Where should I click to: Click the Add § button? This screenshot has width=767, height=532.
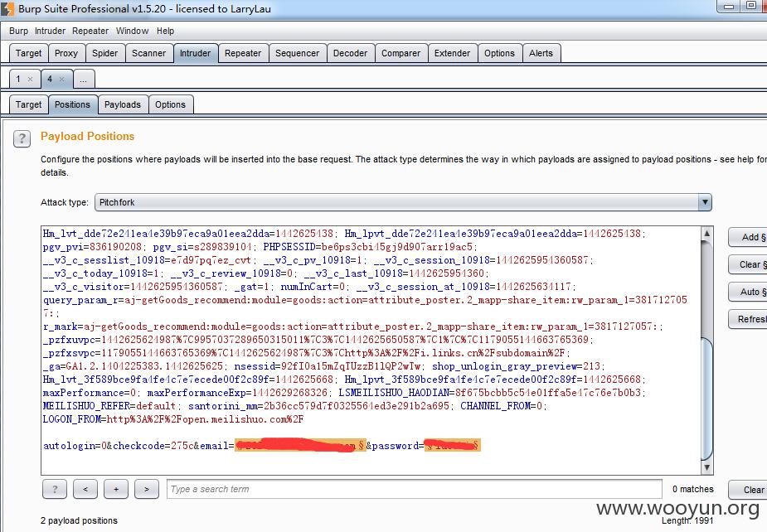[748, 237]
